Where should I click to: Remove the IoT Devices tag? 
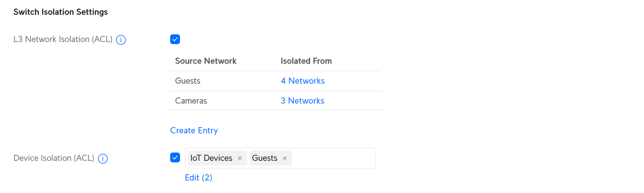240,158
